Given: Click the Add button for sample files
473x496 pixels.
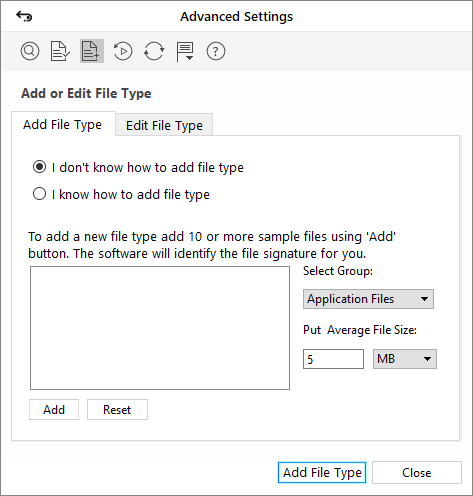Looking at the screenshot, I should coord(54,410).
